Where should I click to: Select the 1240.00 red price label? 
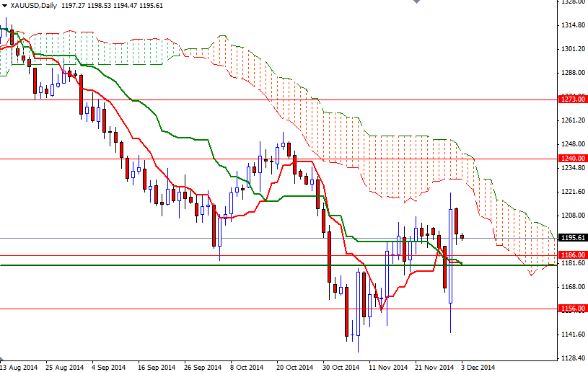tap(572, 159)
